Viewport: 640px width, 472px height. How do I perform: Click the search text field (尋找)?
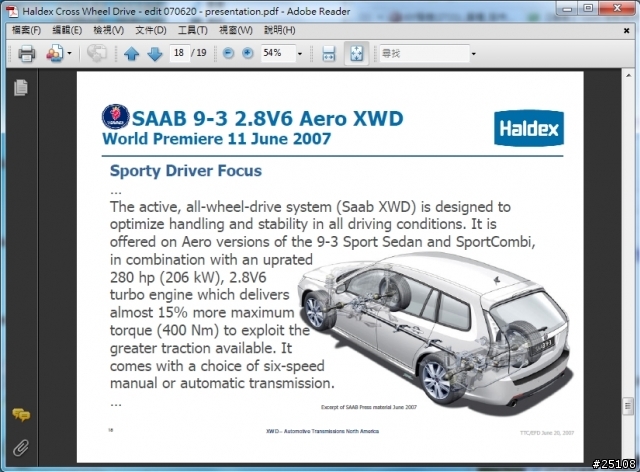424,53
